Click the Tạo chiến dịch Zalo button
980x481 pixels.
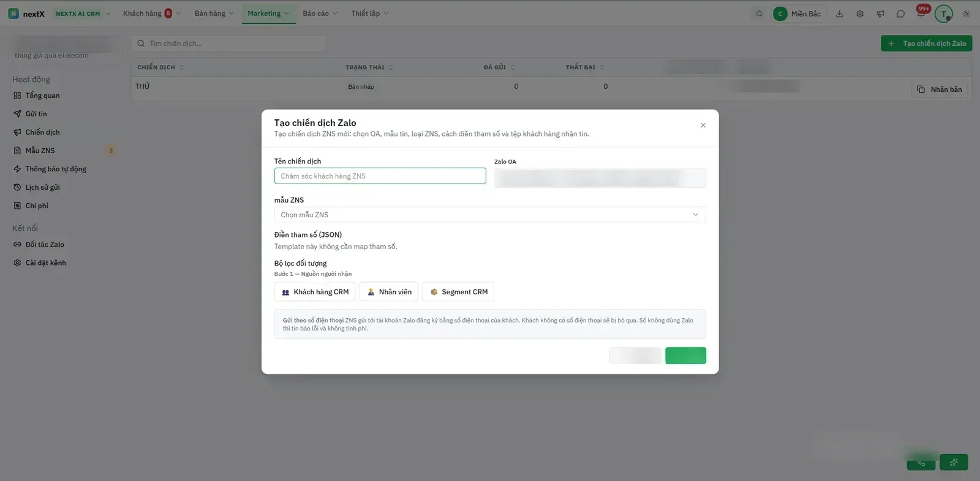click(x=926, y=43)
